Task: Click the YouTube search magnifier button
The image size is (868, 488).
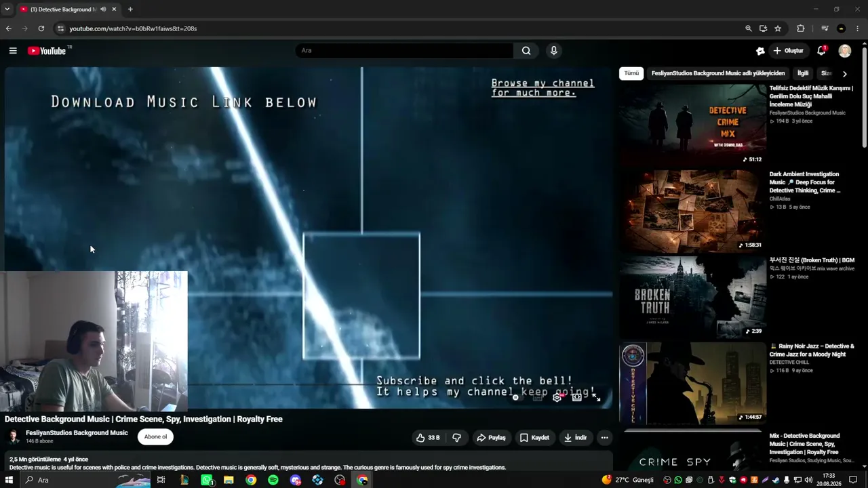Action: click(526, 51)
